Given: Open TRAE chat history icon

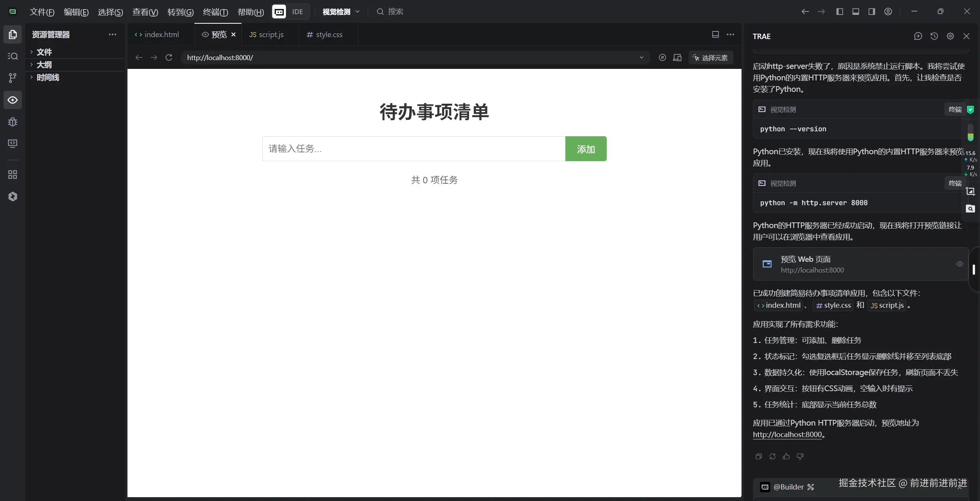Looking at the screenshot, I should [934, 36].
